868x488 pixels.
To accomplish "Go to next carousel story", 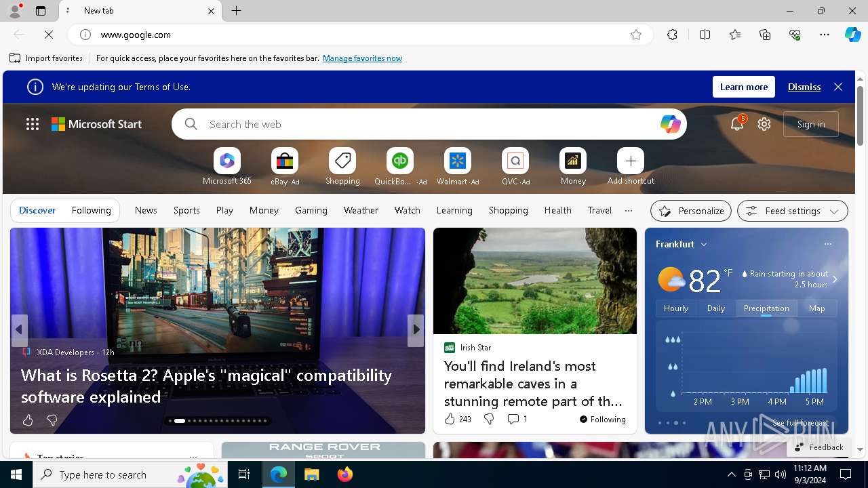I will (416, 329).
